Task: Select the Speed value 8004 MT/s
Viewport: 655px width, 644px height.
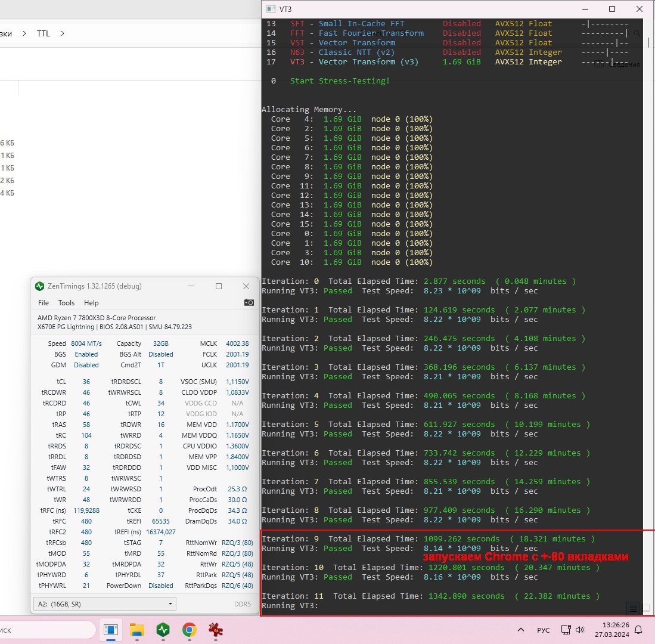Action: point(86,343)
